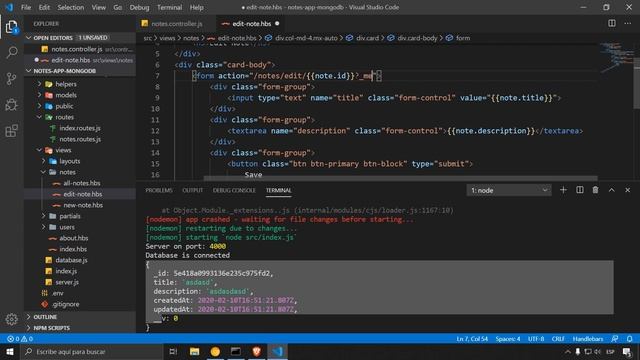Change file encoding UTF-8

pyautogui.click(x=536, y=339)
